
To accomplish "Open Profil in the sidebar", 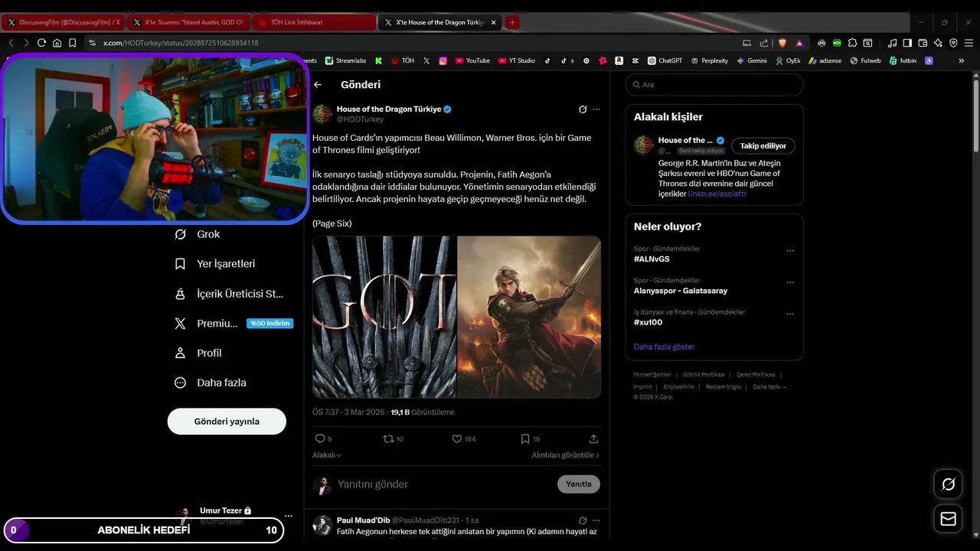I will click(198, 353).
